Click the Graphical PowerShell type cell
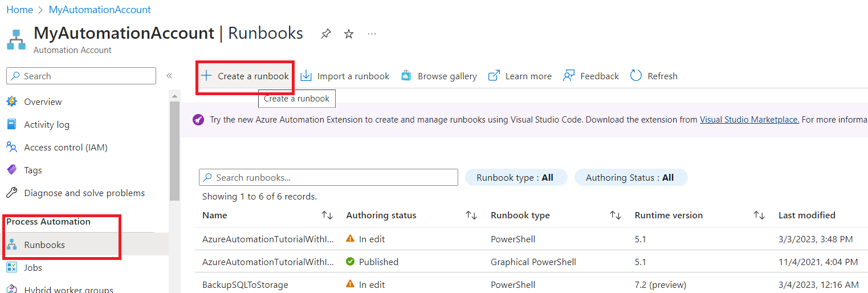Screen dimensions: 868x293 (x=533, y=262)
